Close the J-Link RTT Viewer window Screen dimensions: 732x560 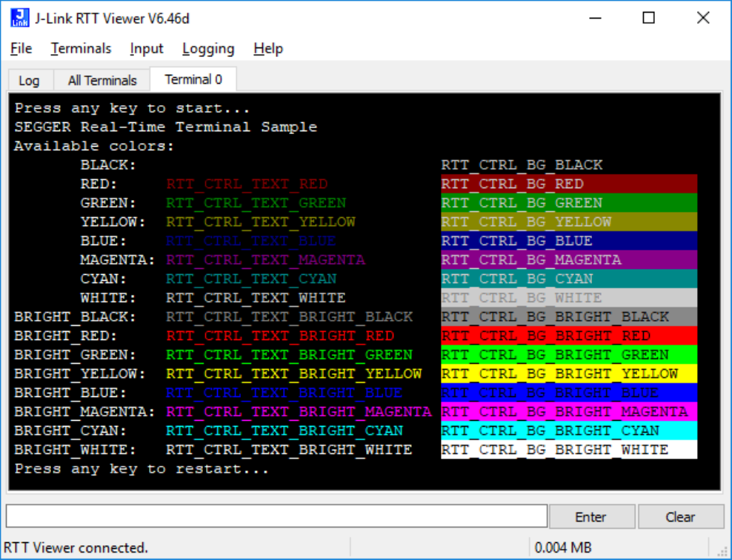click(702, 18)
